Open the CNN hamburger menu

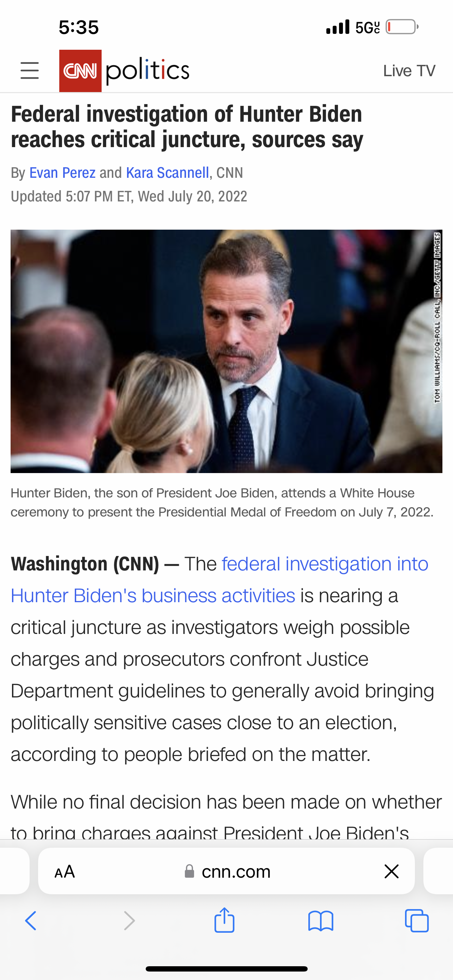coord(30,71)
